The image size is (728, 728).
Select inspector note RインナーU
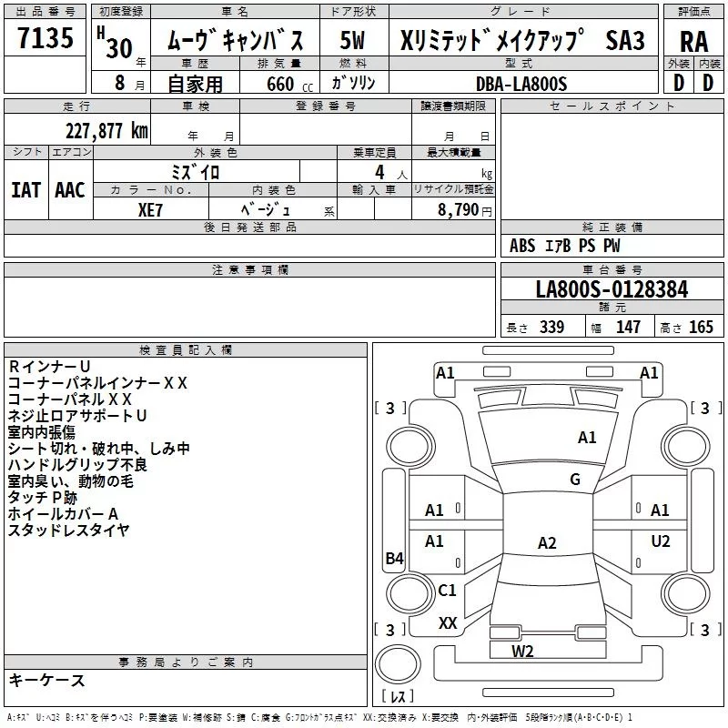tap(49, 367)
